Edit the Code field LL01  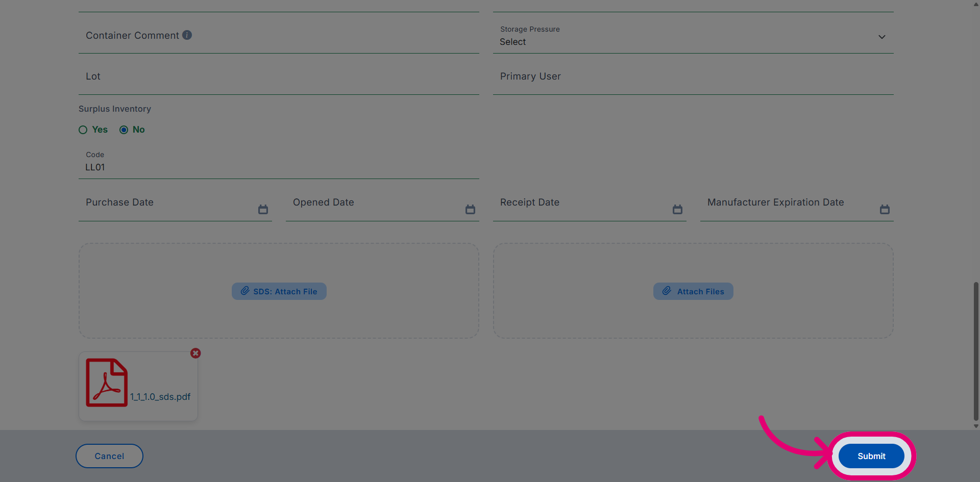[279, 163]
